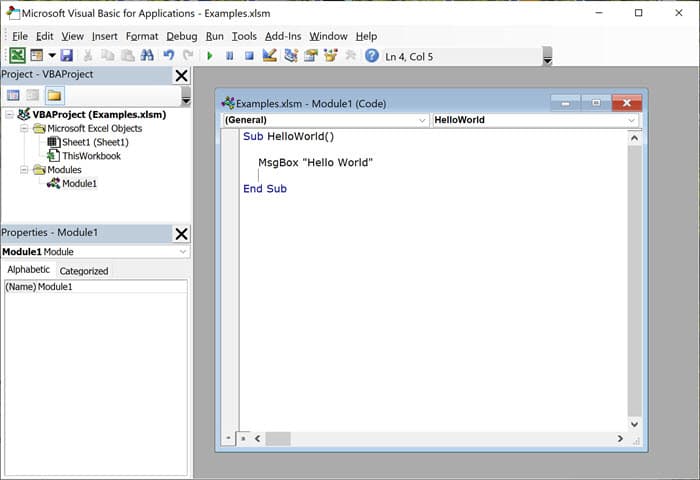This screenshot has width=700, height=480.
Task: Click the (Name) Module1 property field
Action: [96, 287]
